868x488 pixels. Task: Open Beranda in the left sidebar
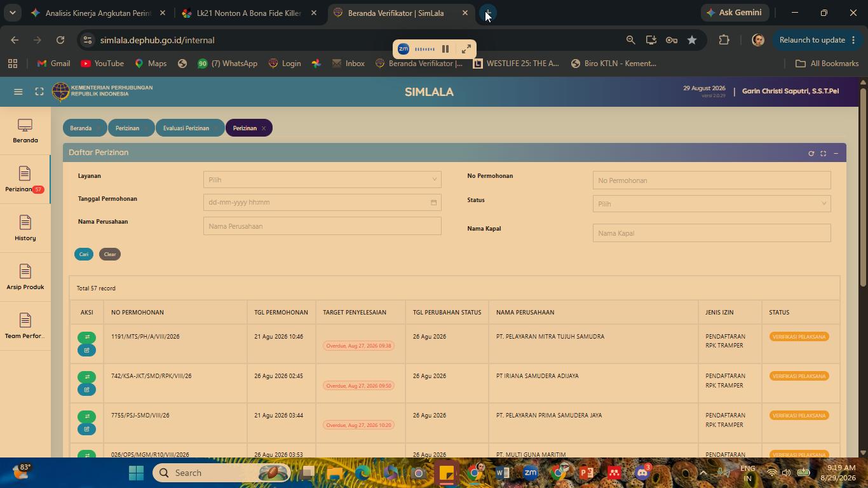coord(25,131)
